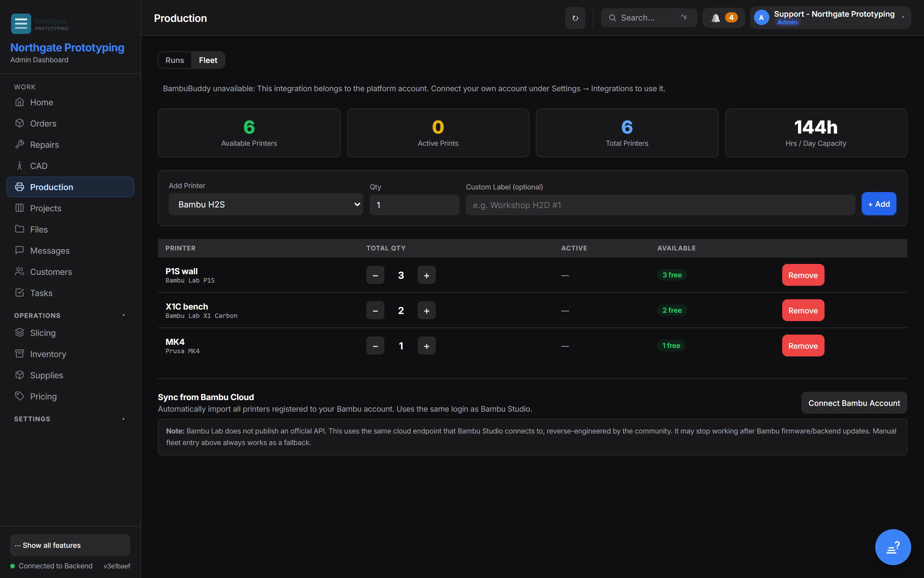Click the blue + Add button

878,204
